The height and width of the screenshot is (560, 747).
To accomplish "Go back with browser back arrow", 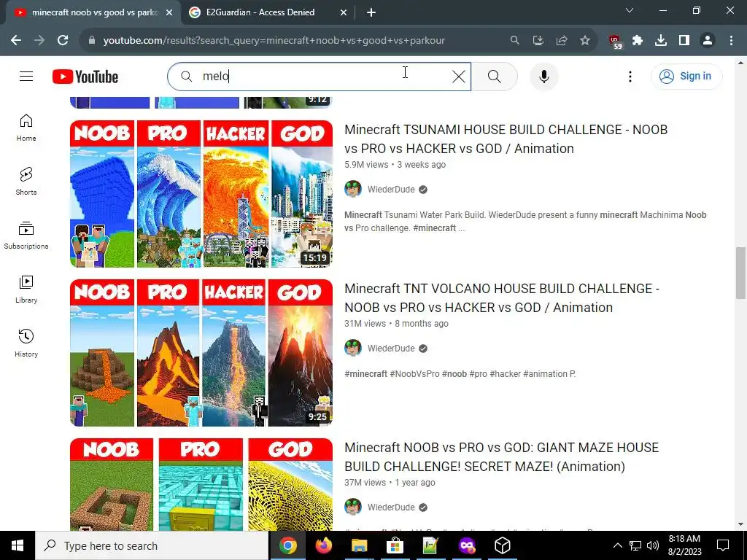I will 16,41.
